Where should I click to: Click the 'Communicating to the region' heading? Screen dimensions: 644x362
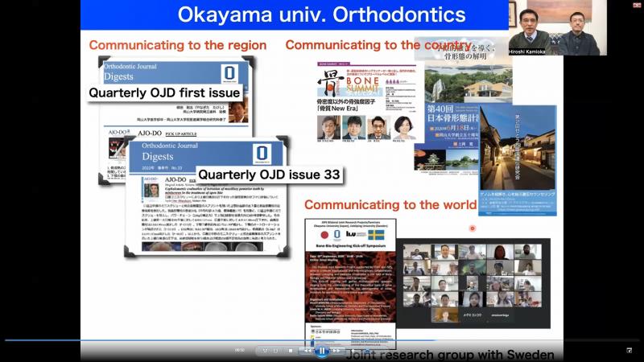click(178, 45)
